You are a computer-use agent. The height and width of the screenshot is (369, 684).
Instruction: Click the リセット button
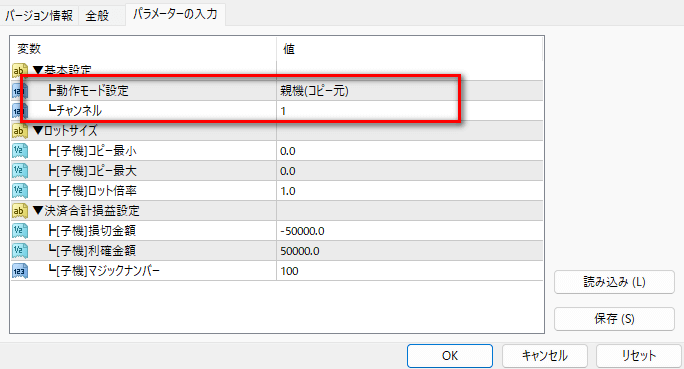pos(639,356)
